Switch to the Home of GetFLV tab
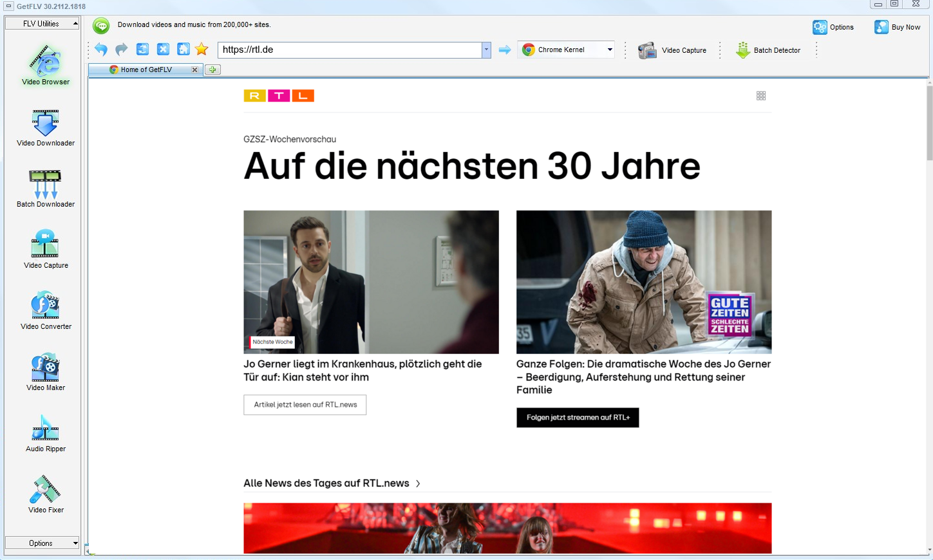Screen dimensions: 933x560 [146, 70]
